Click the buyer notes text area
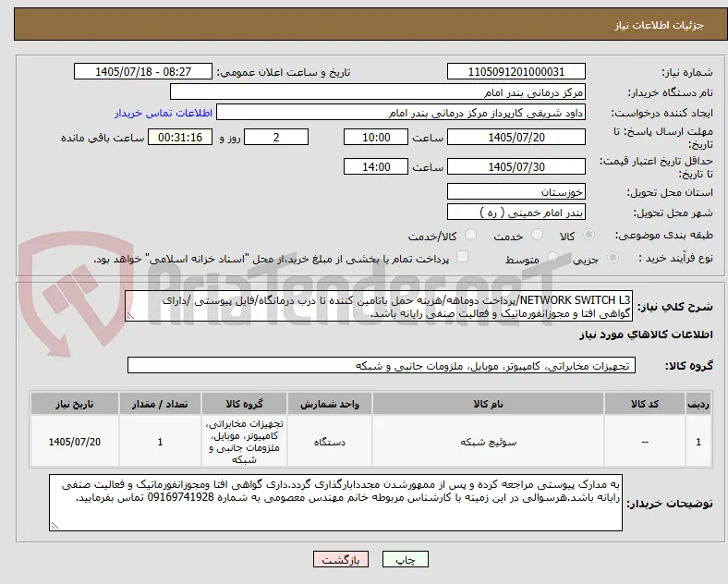 point(335,503)
